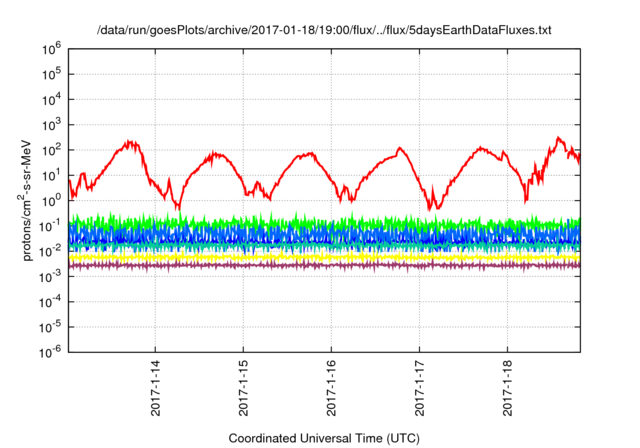
Task: Select the 10^-4 y-axis label
Action: (x=51, y=302)
